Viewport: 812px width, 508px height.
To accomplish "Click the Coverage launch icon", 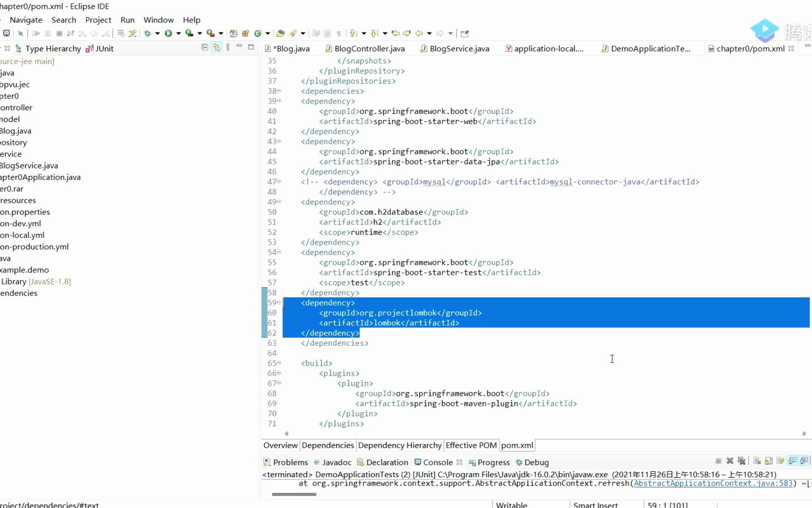I will pos(189,33).
